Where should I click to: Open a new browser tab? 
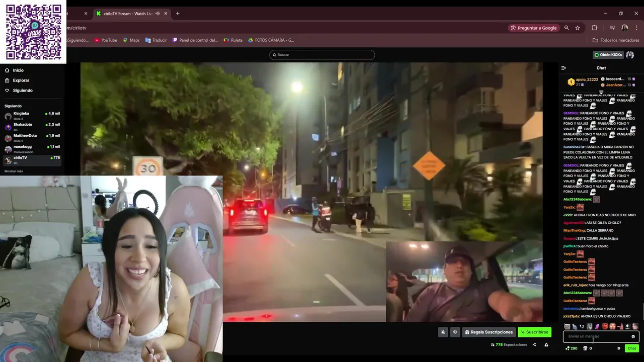tap(178, 14)
